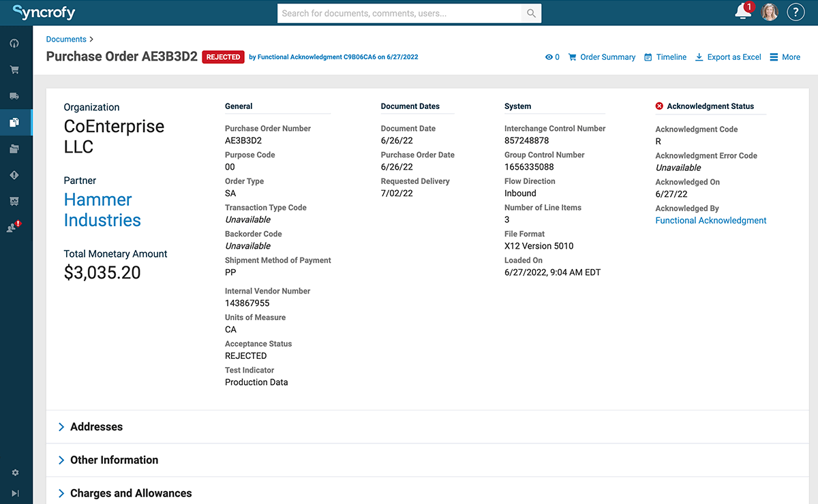Click the Hammer Industries partner link
This screenshot has width=818, height=504.
[x=102, y=210]
